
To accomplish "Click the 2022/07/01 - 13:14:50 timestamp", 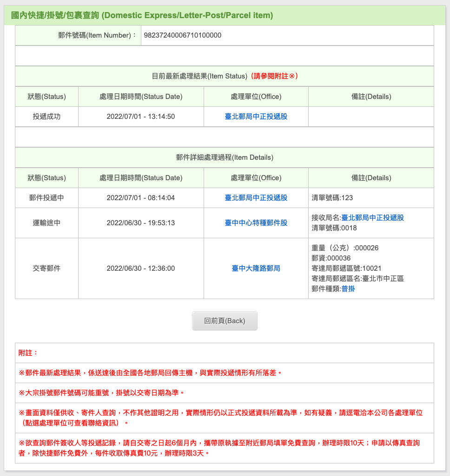I will 141,117.
